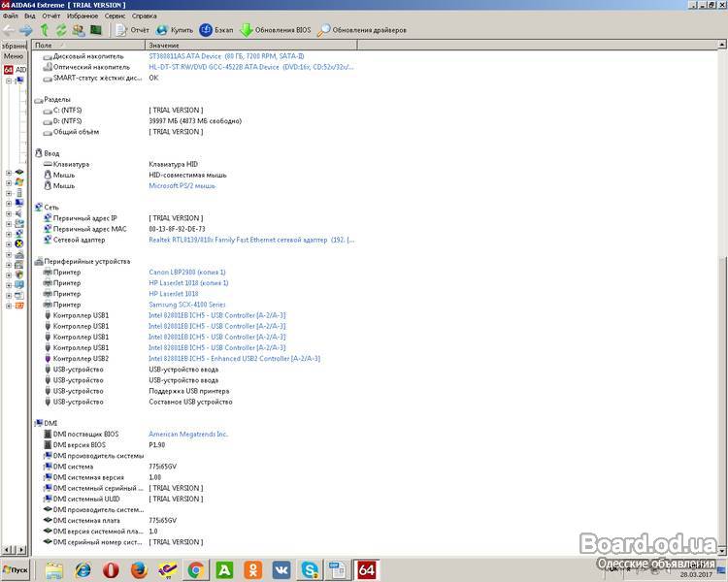Open the American Megatrends Inc. link
Viewport: 728px width, 582px height.
[x=188, y=434]
